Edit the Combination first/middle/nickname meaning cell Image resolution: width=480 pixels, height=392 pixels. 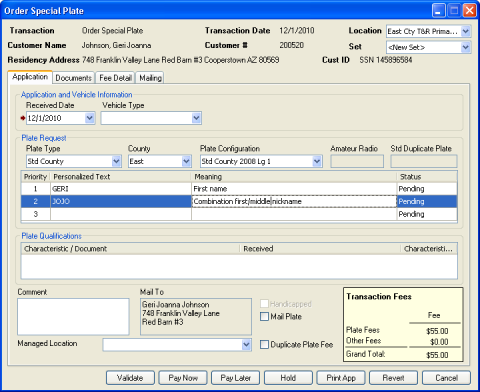click(294, 201)
